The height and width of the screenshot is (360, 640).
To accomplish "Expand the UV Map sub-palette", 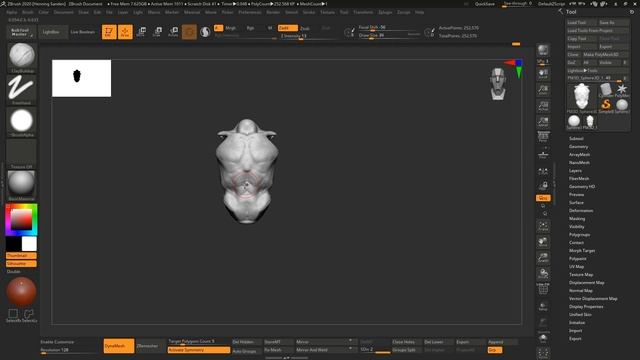I will click(x=576, y=267).
